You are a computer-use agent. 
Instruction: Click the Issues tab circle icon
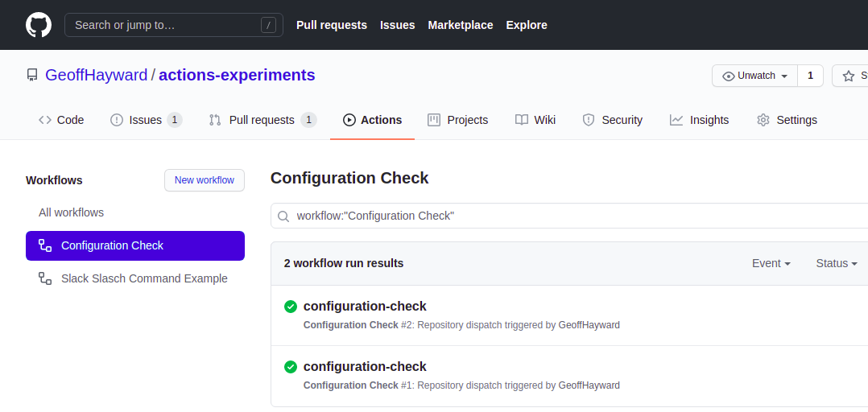pyautogui.click(x=117, y=120)
